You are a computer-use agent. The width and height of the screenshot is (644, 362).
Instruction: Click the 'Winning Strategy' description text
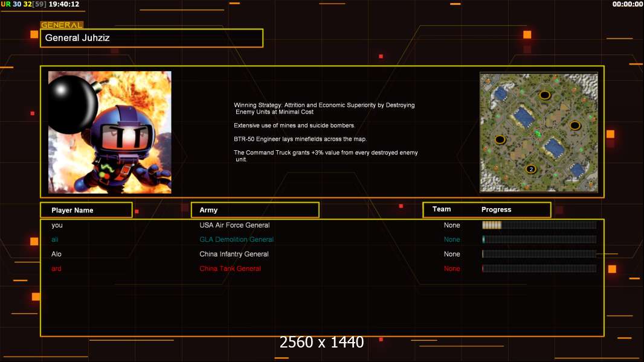pyautogui.click(x=324, y=108)
